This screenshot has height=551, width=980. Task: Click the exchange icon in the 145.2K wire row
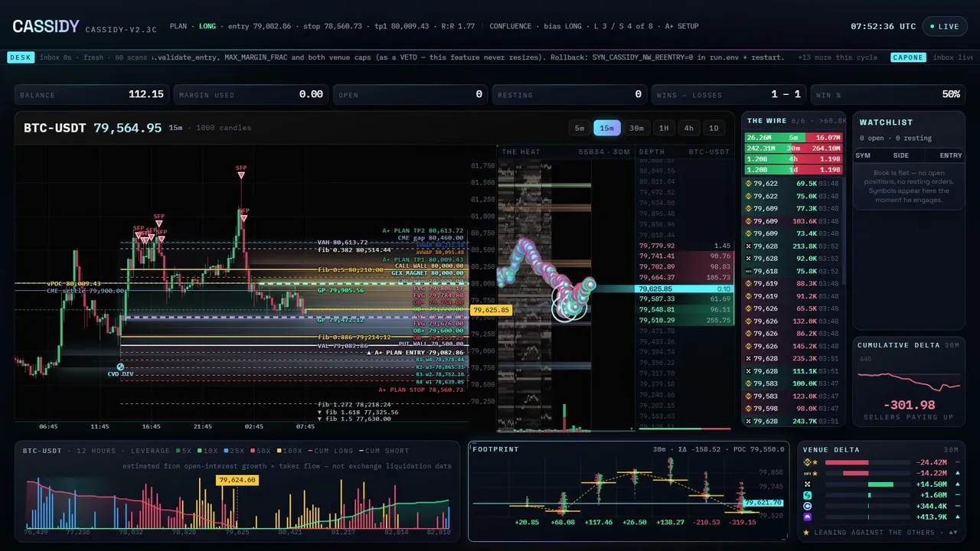click(x=748, y=346)
